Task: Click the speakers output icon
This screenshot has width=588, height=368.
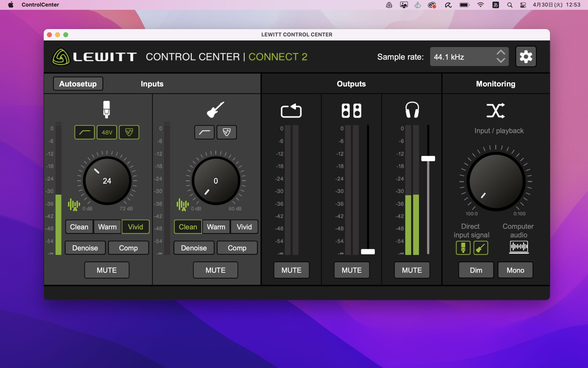Action: coord(351,110)
